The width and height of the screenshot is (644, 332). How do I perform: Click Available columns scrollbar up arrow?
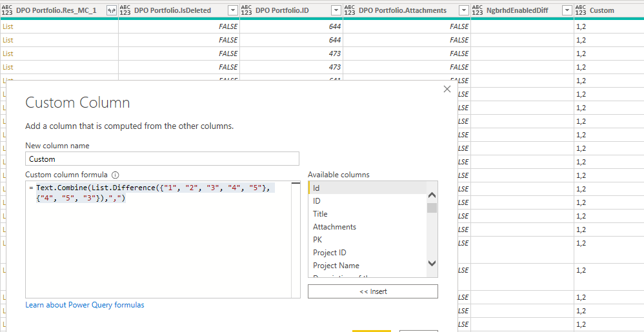click(432, 196)
